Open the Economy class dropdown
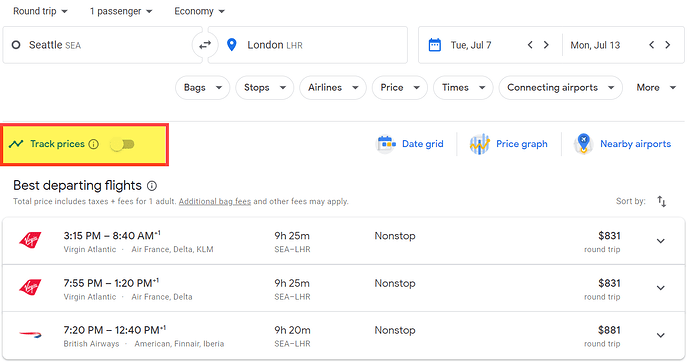 click(x=199, y=11)
